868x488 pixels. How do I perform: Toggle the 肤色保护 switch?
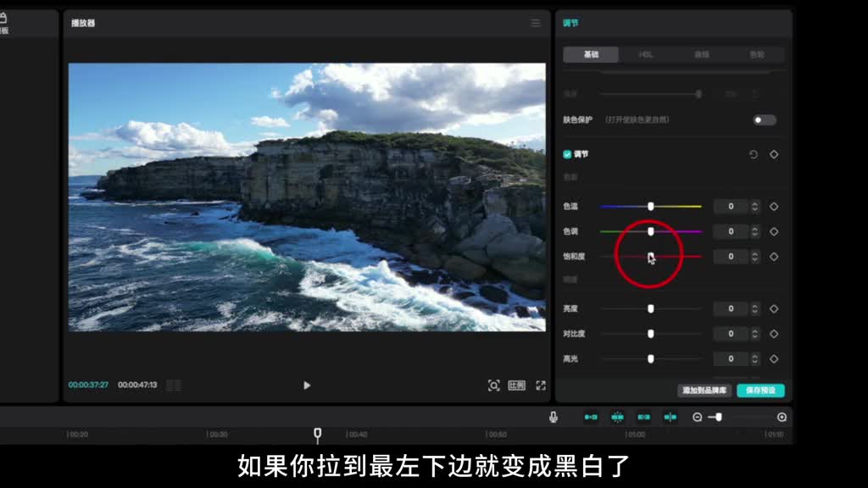click(764, 120)
